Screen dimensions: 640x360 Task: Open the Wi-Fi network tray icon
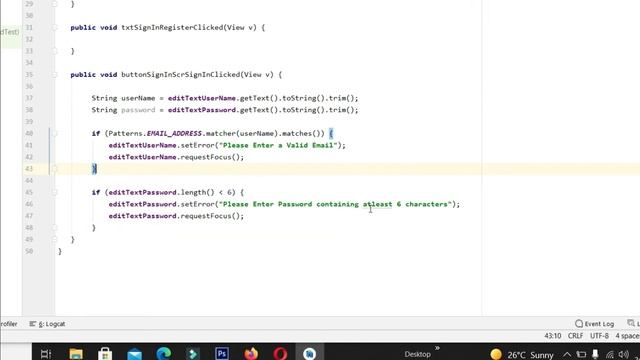[x=609, y=354]
